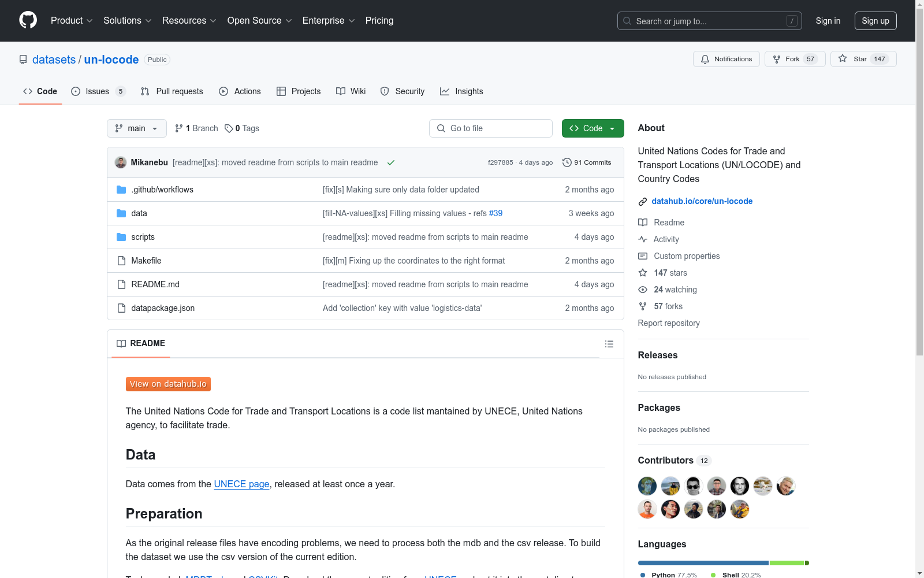Click the 1 Branch link

[196, 128]
